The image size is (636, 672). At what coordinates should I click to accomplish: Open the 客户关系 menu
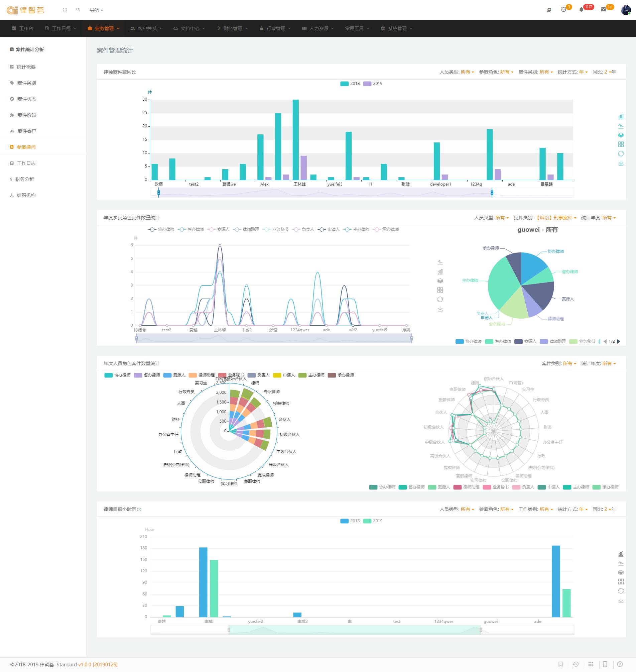(146, 28)
